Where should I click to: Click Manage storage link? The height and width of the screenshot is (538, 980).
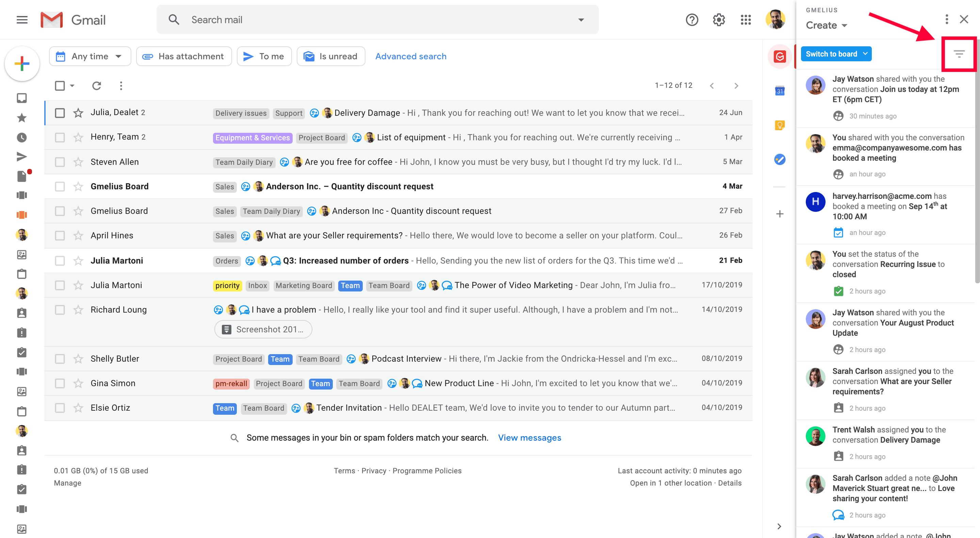tap(67, 483)
